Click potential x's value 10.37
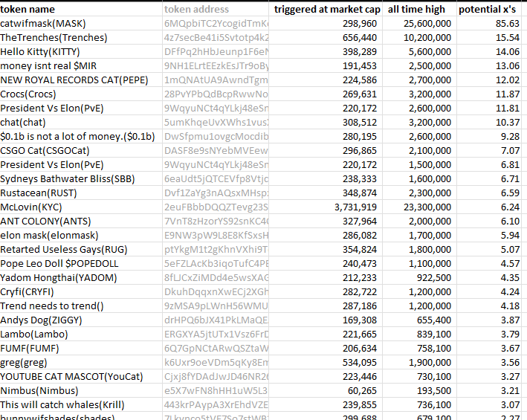 pyautogui.click(x=489, y=123)
